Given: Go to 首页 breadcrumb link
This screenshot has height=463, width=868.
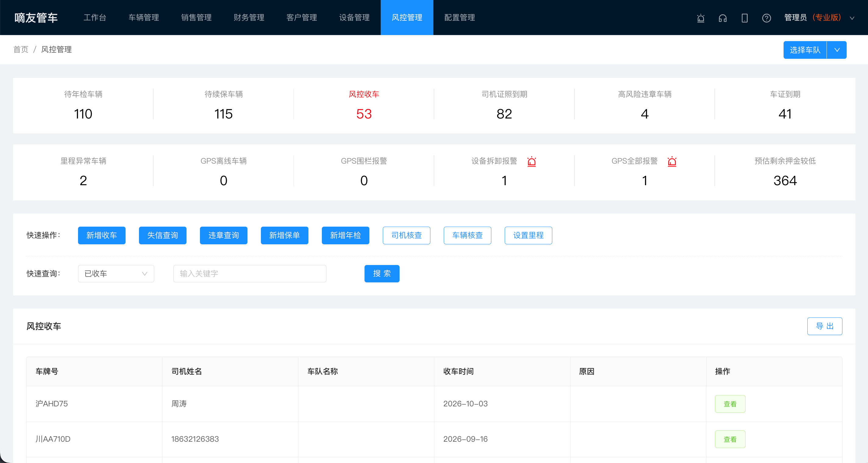Looking at the screenshot, I should pyautogui.click(x=20, y=50).
